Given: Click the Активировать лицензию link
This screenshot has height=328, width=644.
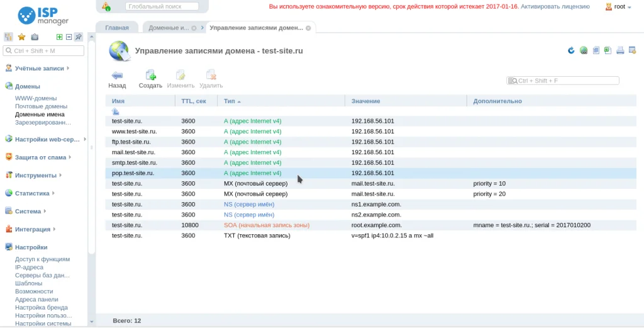Looking at the screenshot, I should (x=555, y=7).
